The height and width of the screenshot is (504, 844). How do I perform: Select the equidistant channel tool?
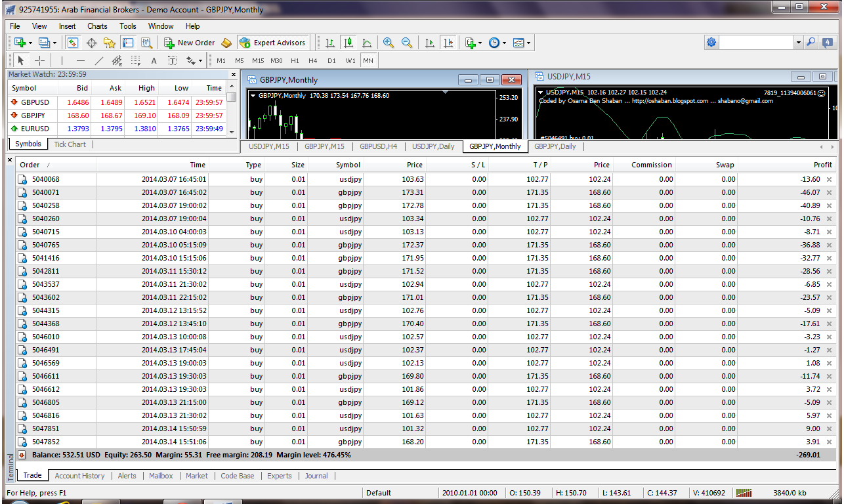(x=117, y=60)
